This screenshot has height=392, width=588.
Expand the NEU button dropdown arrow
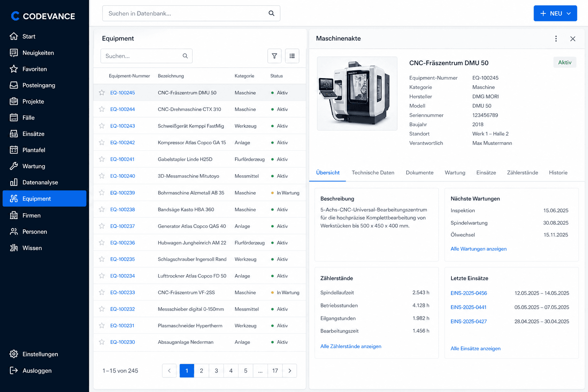click(x=569, y=13)
